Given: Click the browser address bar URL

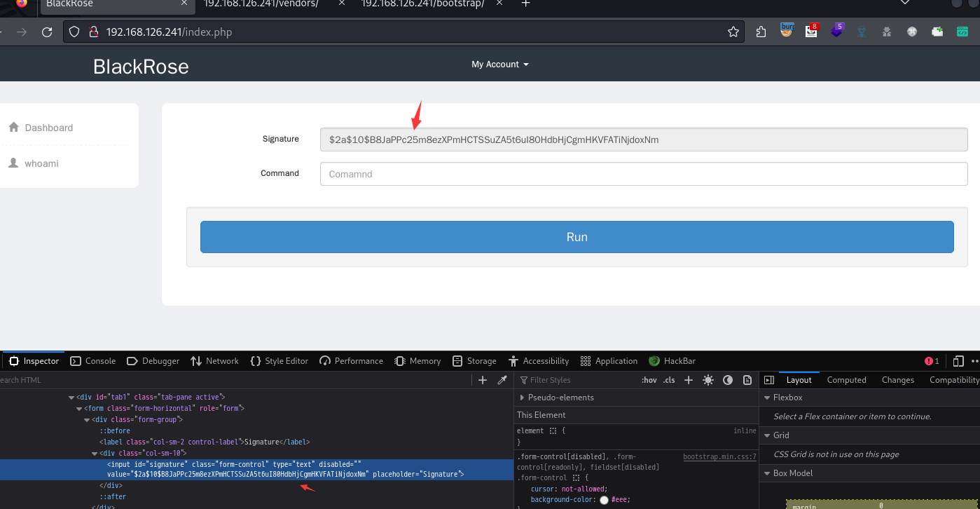Looking at the screenshot, I should pyautogui.click(x=169, y=32).
